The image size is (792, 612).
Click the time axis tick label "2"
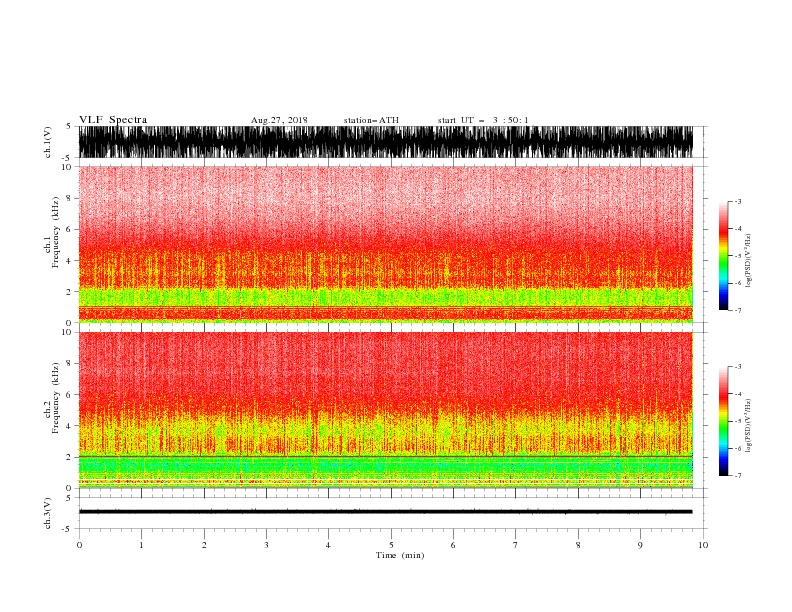(x=204, y=545)
